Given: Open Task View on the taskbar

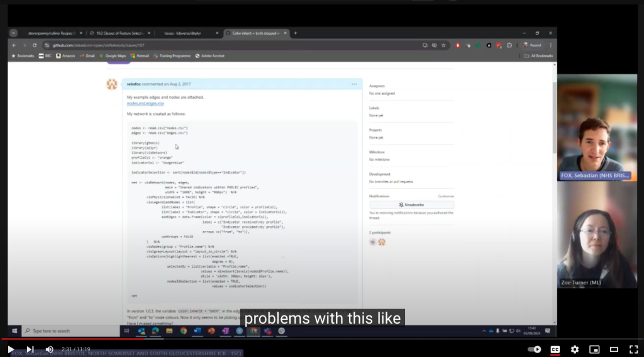Looking at the screenshot, I should tap(127, 331).
